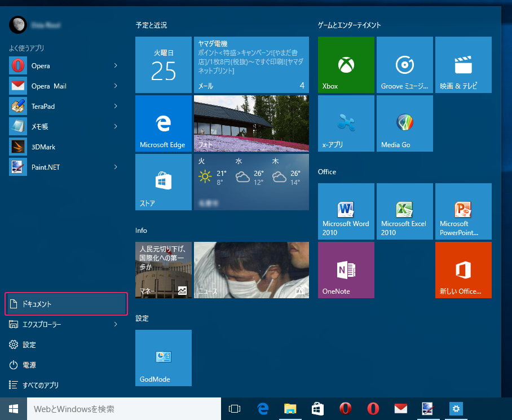Screen dimensions: 512x420
Task: Open Microsoft Excel 2010 tile
Action: coord(404,211)
